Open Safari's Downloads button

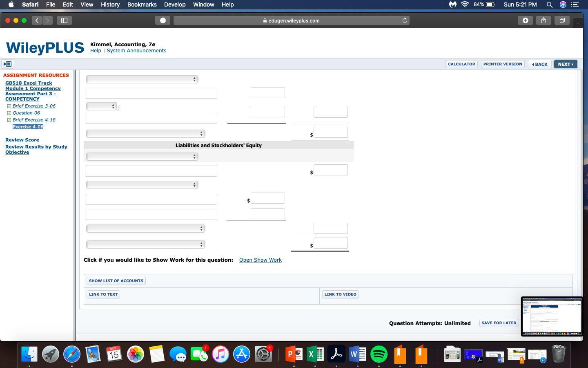coord(525,20)
